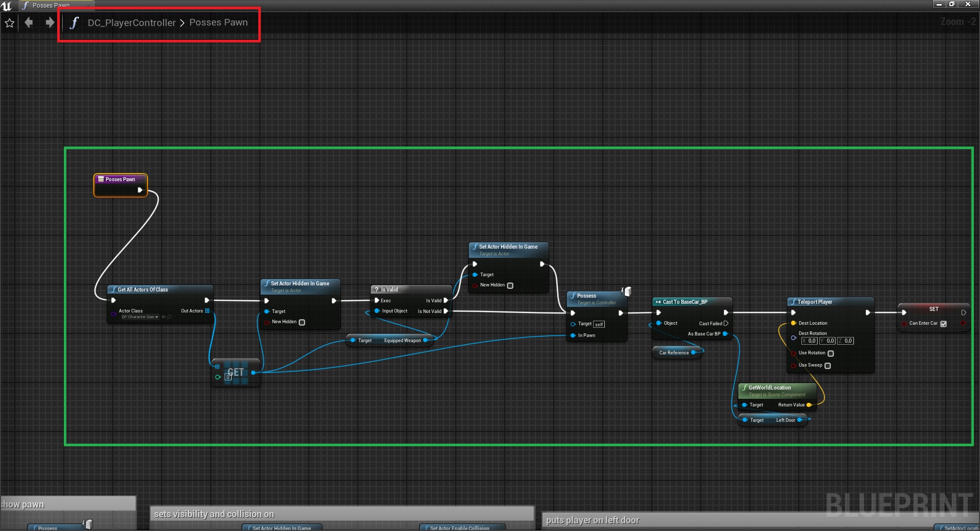The height and width of the screenshot is (531, 980).
Task: Click Posses Pawn breadcrumb link
Action: tap(218, 22)
